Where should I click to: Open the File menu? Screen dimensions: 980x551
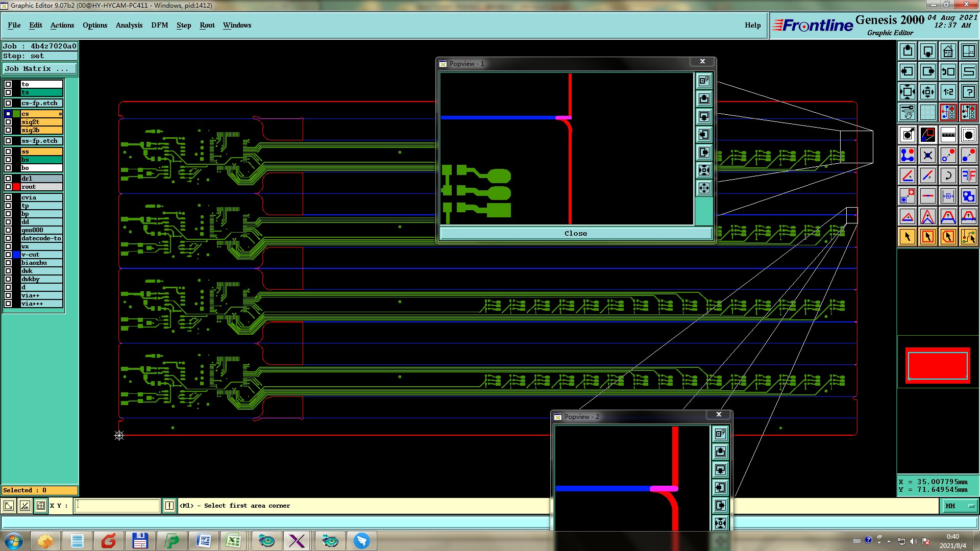14,25
